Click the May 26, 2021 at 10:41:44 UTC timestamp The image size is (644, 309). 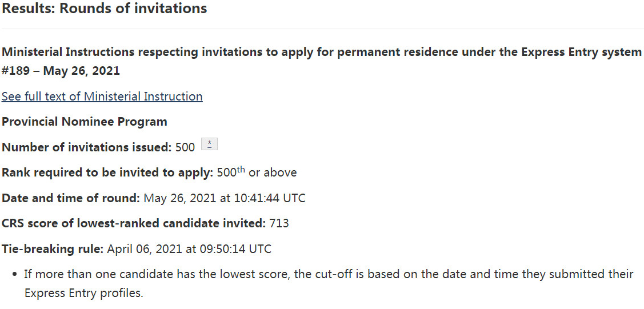pyautogui.click(x=225, y=198)
